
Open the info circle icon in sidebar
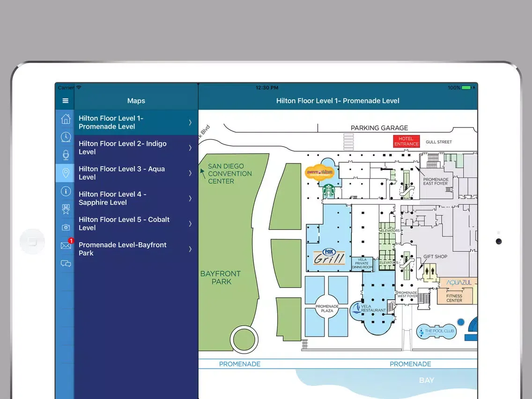pos(66,191)
